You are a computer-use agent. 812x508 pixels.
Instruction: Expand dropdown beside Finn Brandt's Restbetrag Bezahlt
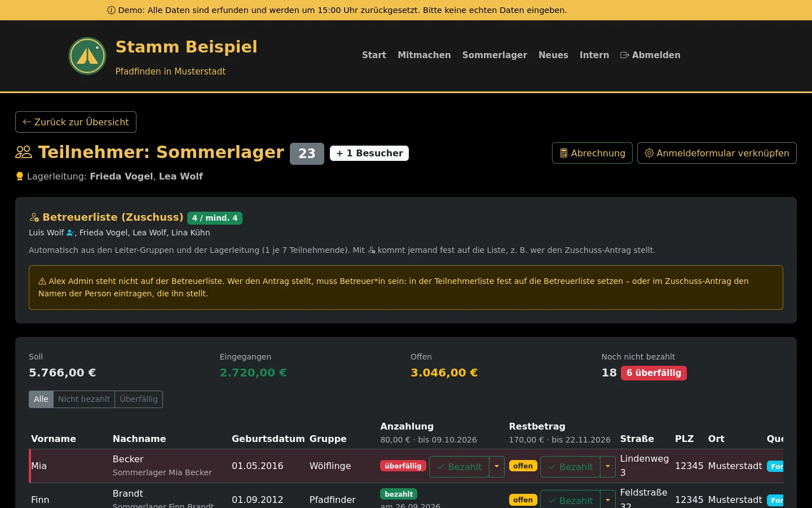607,500
